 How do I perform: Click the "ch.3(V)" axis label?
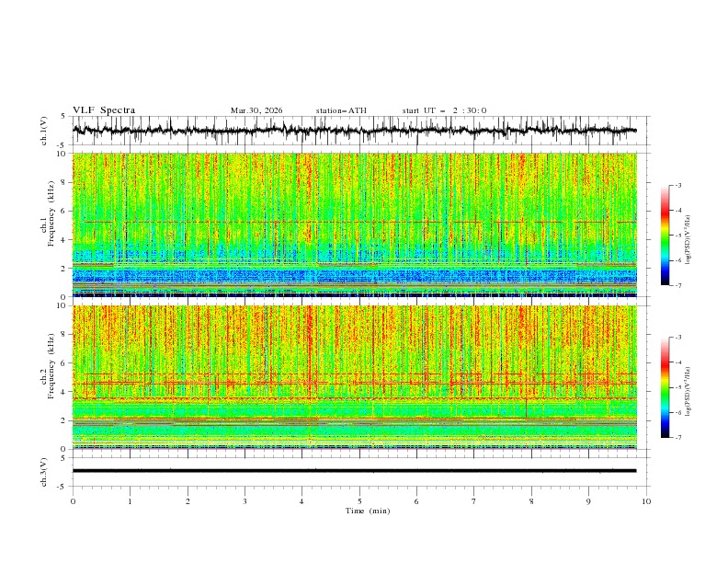point(44,472)
